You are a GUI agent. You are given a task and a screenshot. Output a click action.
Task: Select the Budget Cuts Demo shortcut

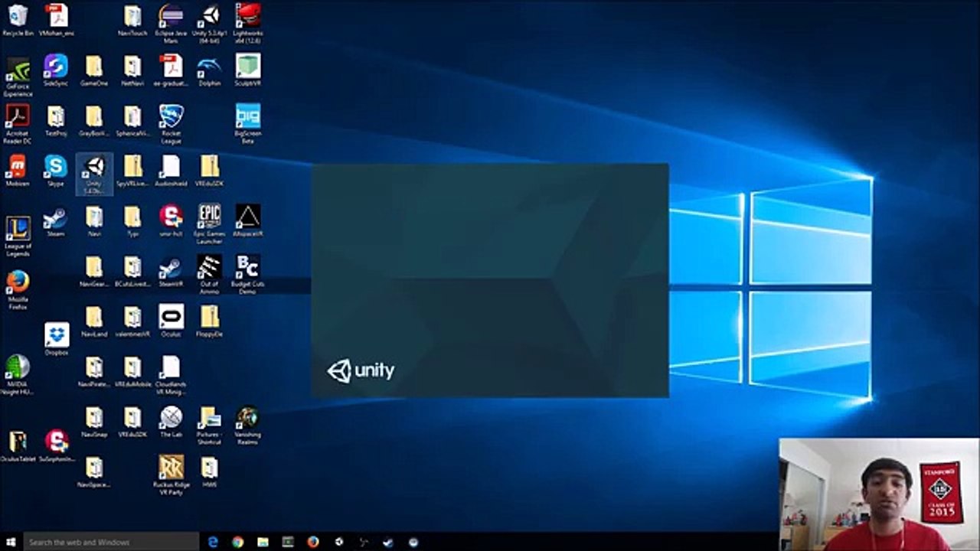click(x=247, y=274)
